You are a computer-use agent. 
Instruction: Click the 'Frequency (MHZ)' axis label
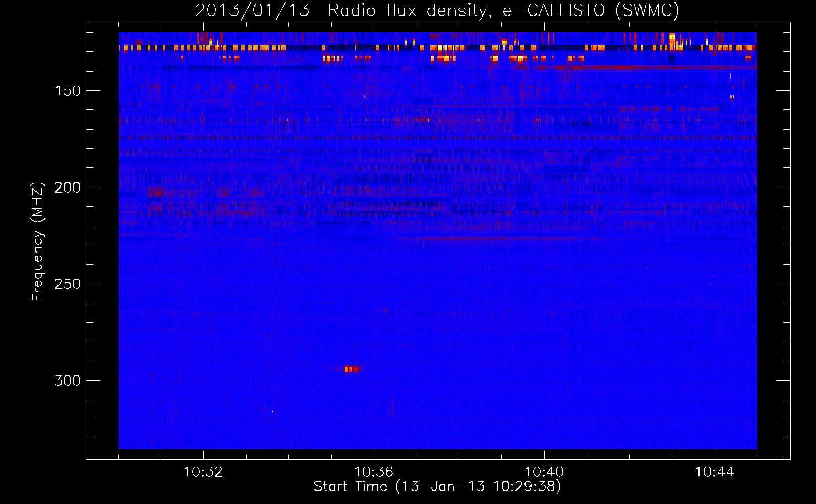[x=38, y=241]
